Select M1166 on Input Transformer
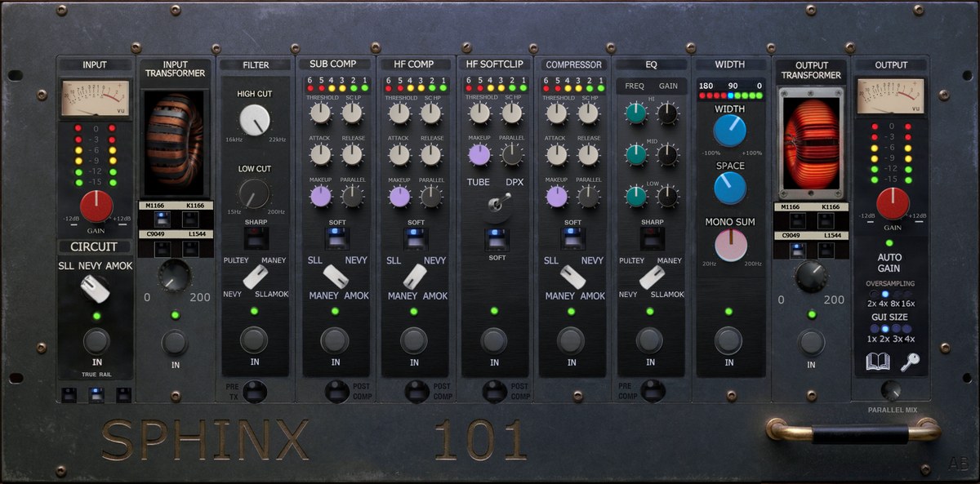This screenshot has height=484, width=980. [161, 219]
